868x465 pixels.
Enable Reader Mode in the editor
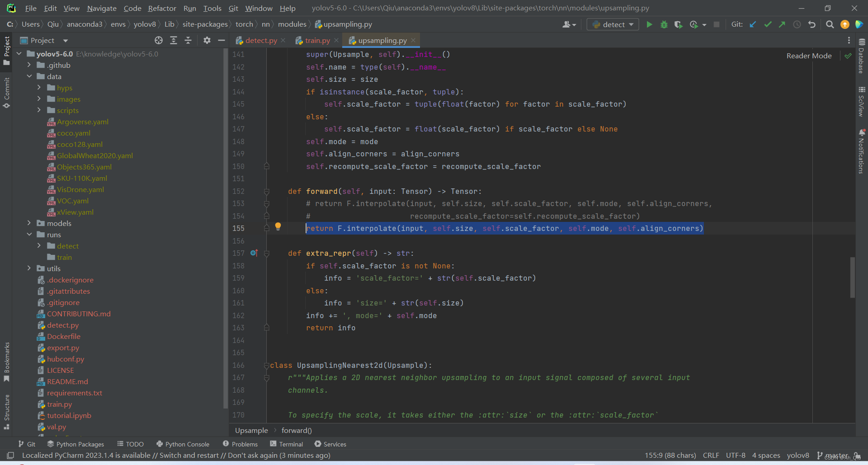[x=809, y=56]
